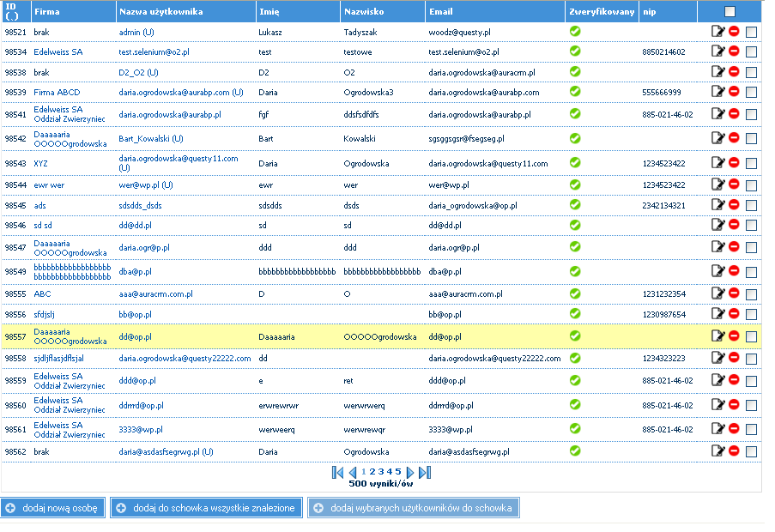Open edit icon for row 98543
Image resolution: width=775 pixels, height=532 pixels.
(718, 163)
